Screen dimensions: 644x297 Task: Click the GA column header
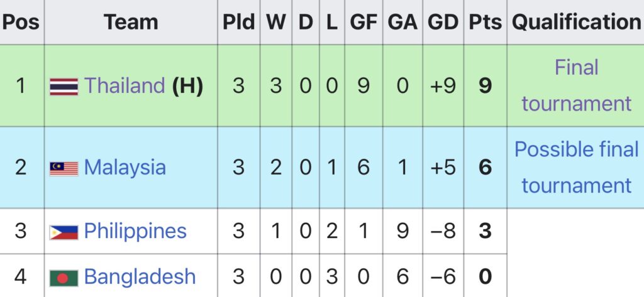pyautogui.click(x=402, y=22)
